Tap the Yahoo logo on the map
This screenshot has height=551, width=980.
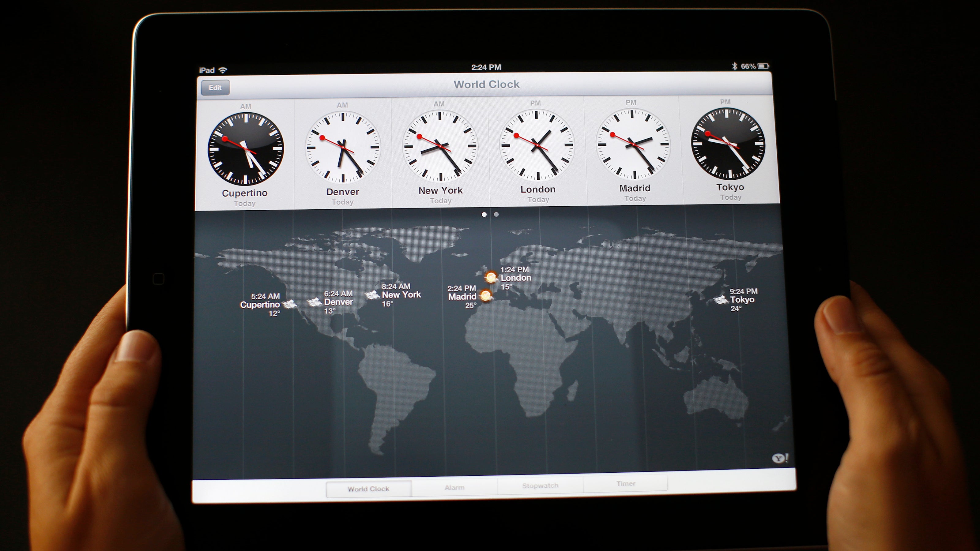click(x=780, y=458)
